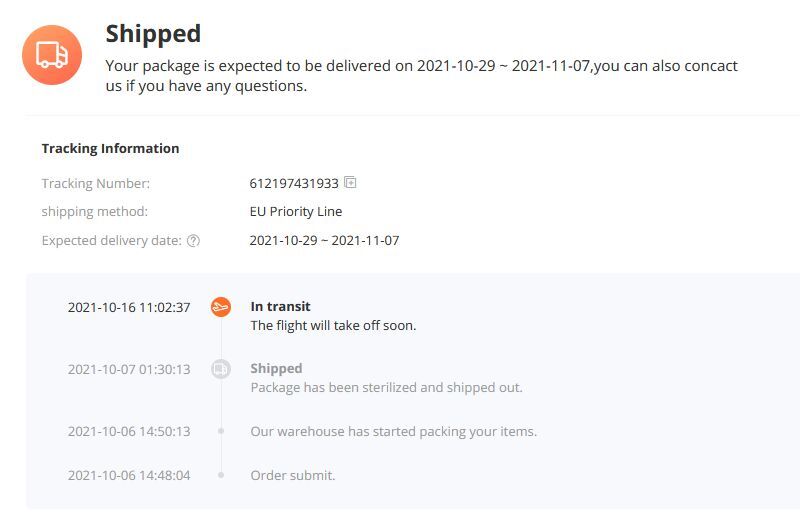Click 'Our warehouse has started packing' entry
Image resolution: width=800 pixels, height=518 pixels.
click(x=393, y=431)
